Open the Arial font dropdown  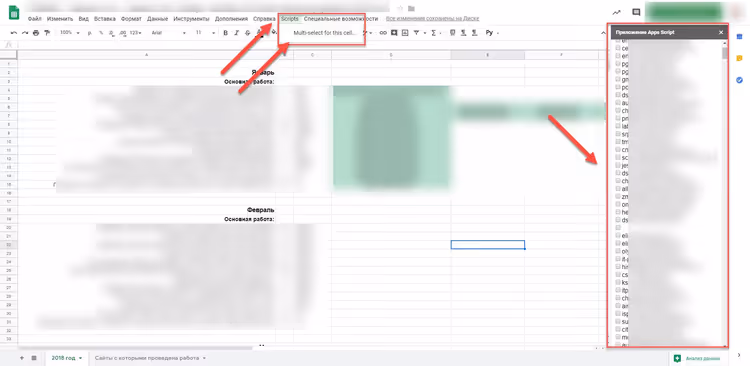point(168,33)
